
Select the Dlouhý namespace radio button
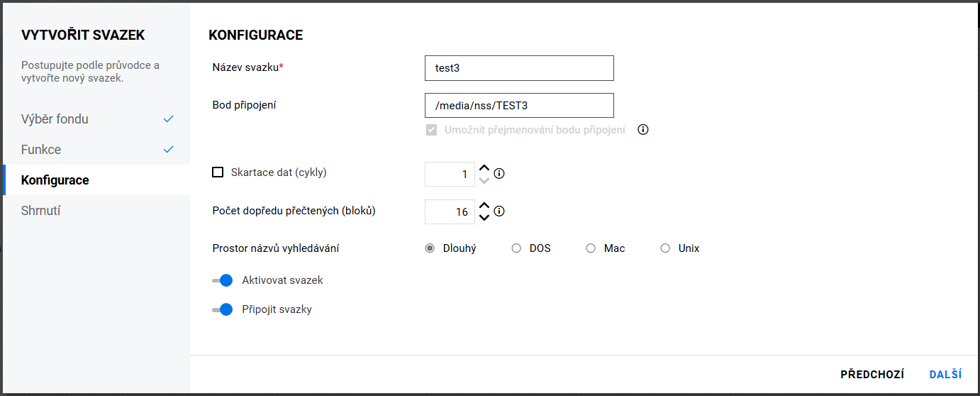tap(430, 248)
